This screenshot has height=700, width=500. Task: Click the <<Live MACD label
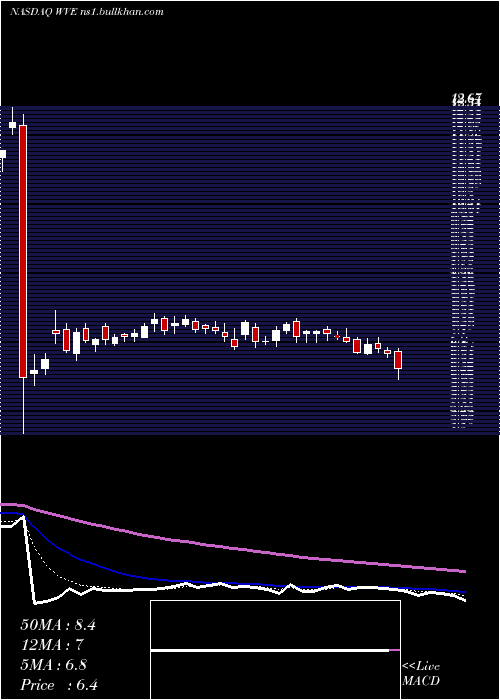click(x=421, y=673)
